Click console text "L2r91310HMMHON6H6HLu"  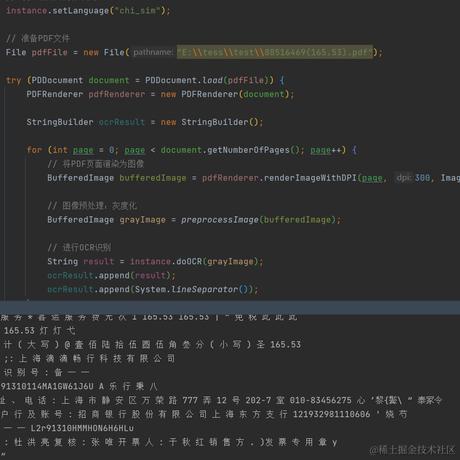82,428
